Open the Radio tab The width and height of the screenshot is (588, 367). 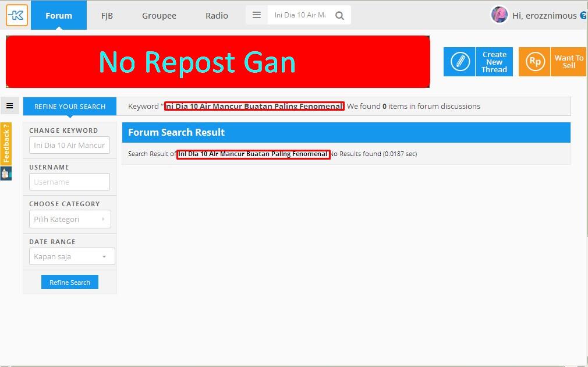(x=217, y=15)
